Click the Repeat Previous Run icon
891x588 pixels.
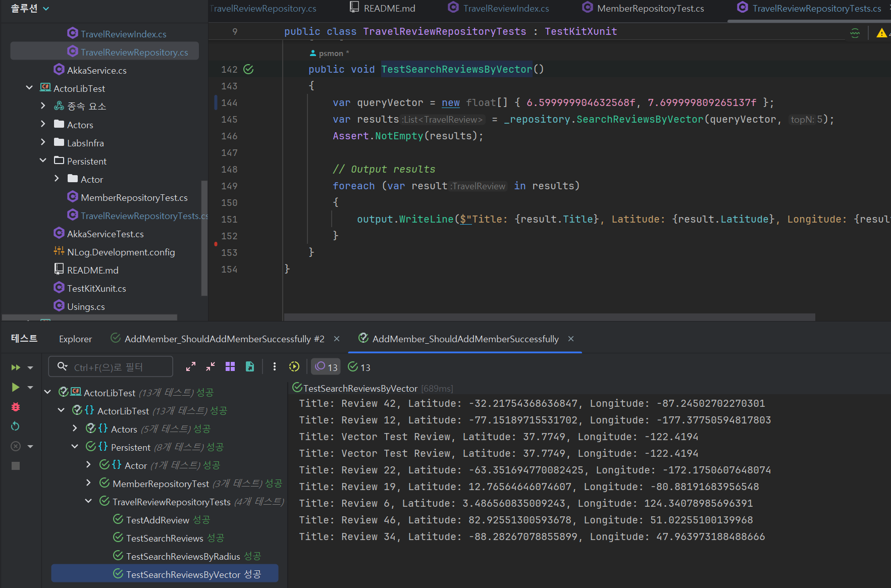16,426
